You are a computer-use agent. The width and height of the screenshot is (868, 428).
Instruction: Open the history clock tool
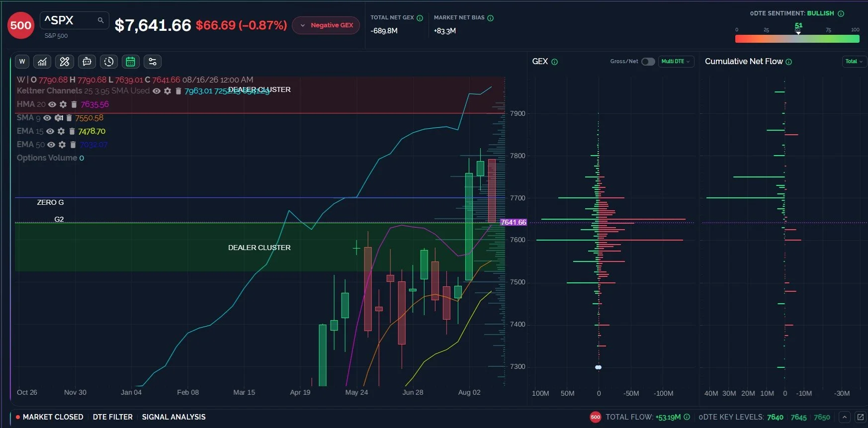109,62
